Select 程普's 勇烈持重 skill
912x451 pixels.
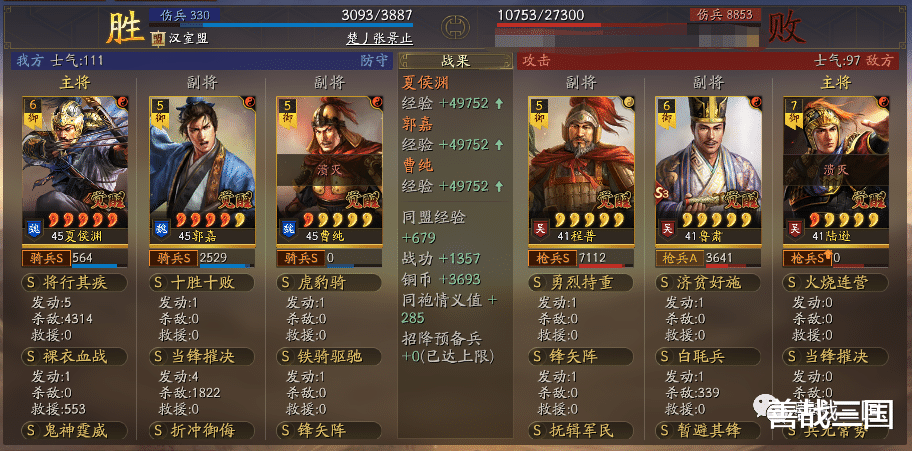(581, 283)
